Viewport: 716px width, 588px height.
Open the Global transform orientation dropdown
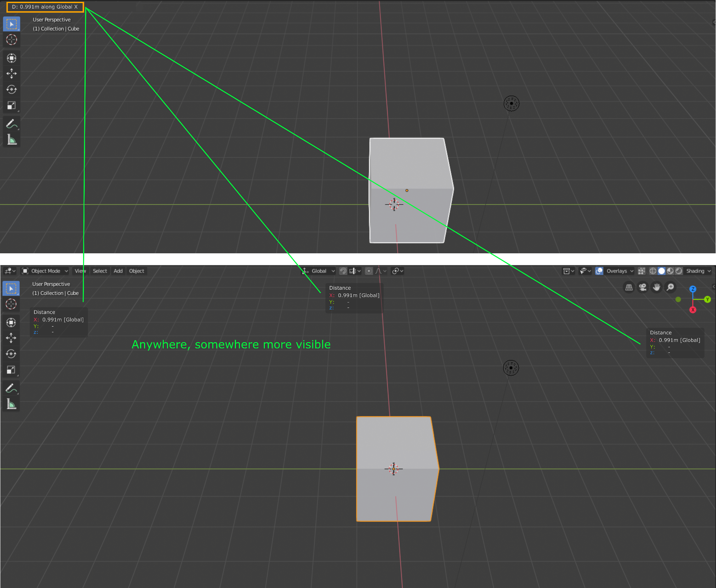[319, 271]
